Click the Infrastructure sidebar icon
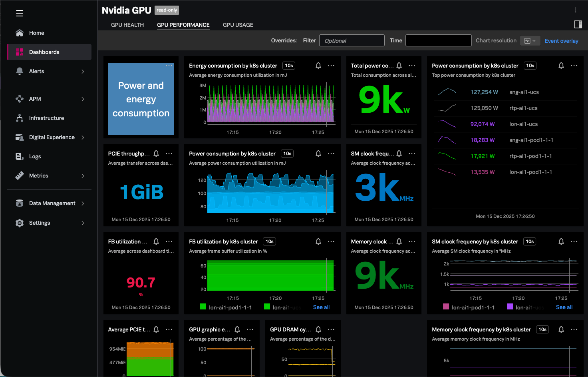The width and height of the screenshot is (588, 391). coord(20,118)
